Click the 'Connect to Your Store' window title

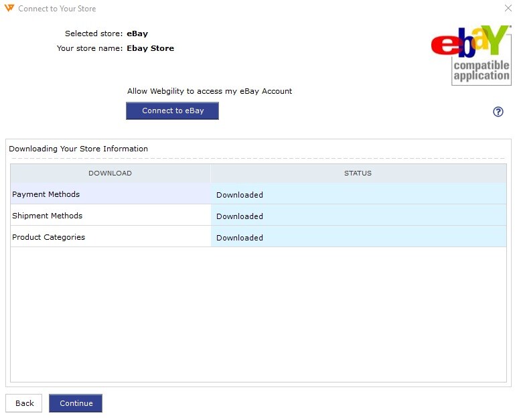(57, 9)
